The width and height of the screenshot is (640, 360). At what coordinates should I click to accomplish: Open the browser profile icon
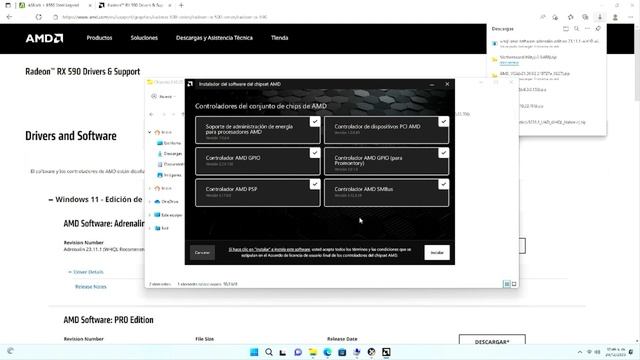coord(615,17)
